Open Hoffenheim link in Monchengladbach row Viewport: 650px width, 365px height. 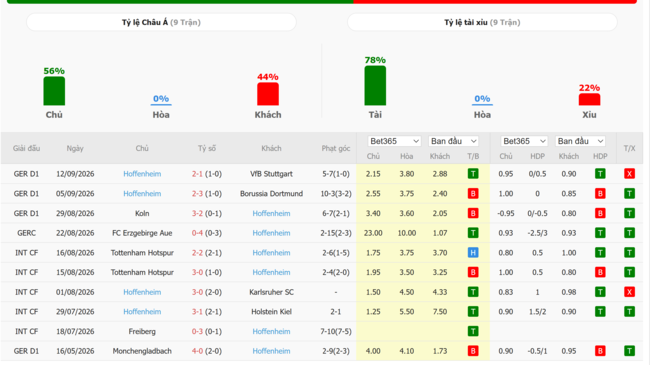pyautogui.click(x=272, y=351)
